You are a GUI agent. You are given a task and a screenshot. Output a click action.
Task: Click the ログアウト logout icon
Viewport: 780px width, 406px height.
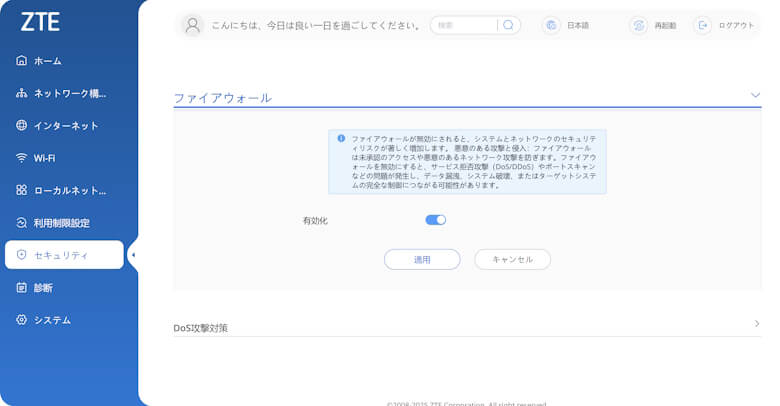click(x=703, y=25)
